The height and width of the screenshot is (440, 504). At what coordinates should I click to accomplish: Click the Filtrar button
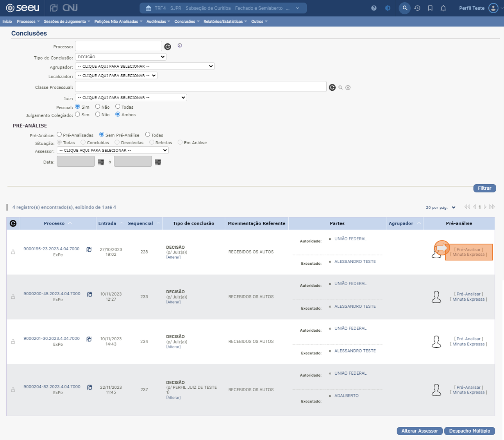pos(484,188)
